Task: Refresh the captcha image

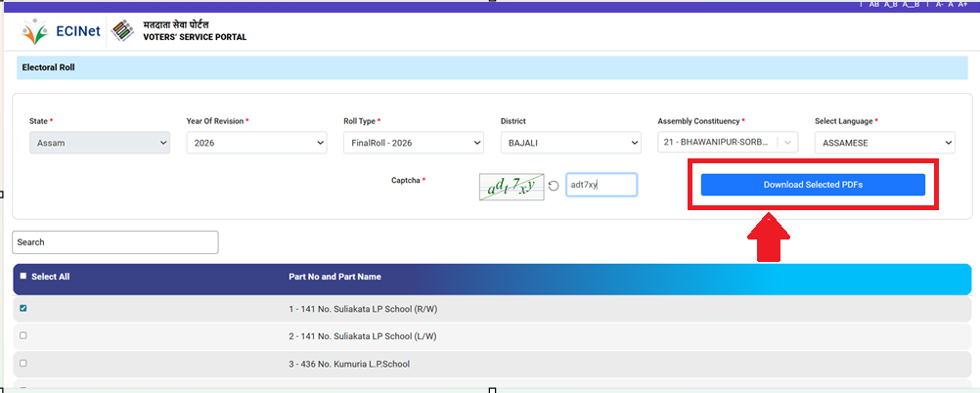Action: click(554, 185)
